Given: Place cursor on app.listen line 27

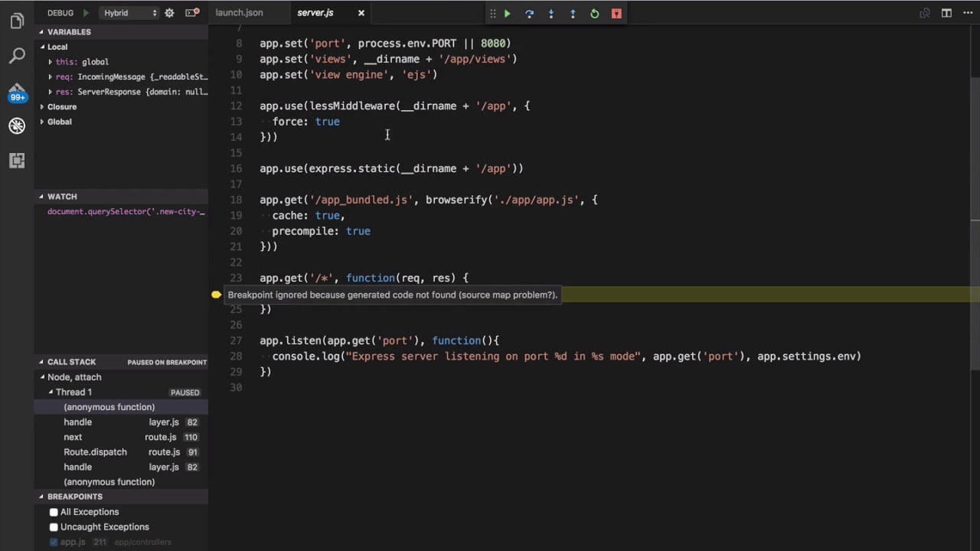Looking at the screenshot, I should 379,341.
